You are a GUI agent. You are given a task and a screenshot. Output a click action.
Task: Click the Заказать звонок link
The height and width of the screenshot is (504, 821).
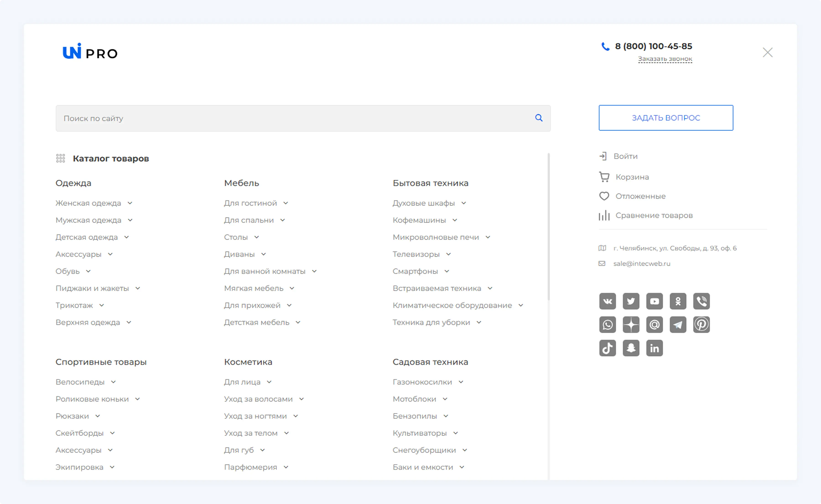pyautogui.click(x=665, y=59)
